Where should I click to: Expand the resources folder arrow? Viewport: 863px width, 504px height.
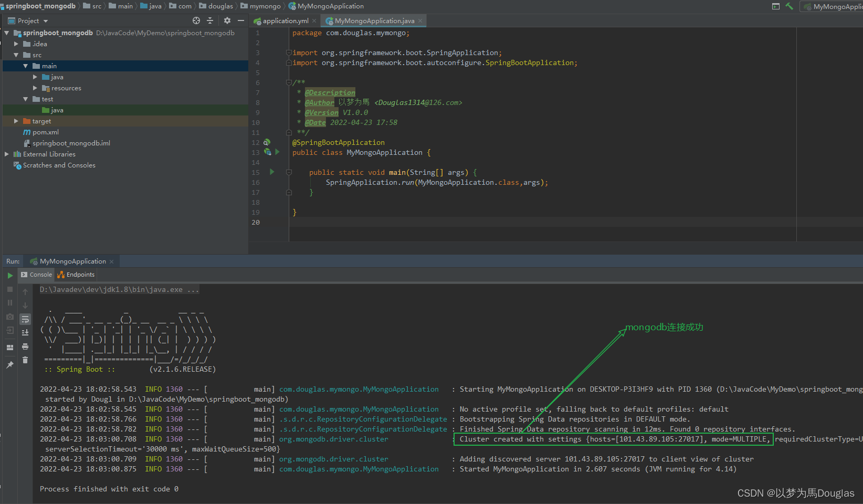(35, 88)
